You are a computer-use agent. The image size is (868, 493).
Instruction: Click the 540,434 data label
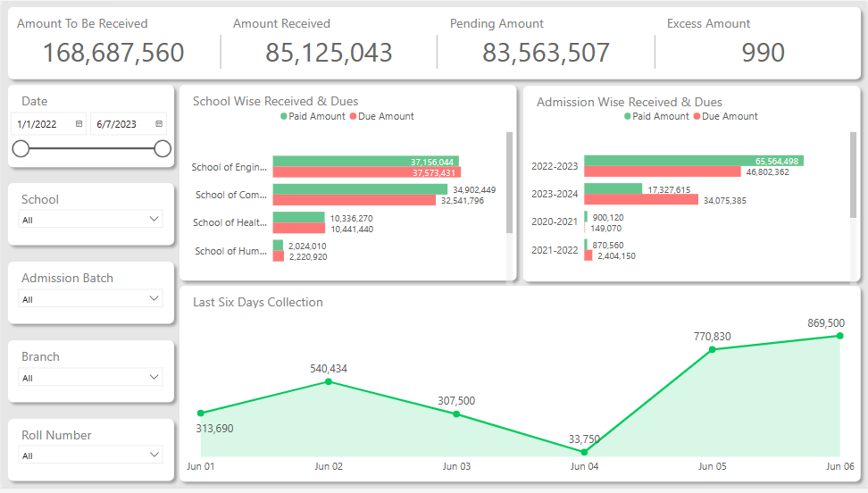(329, 368)
